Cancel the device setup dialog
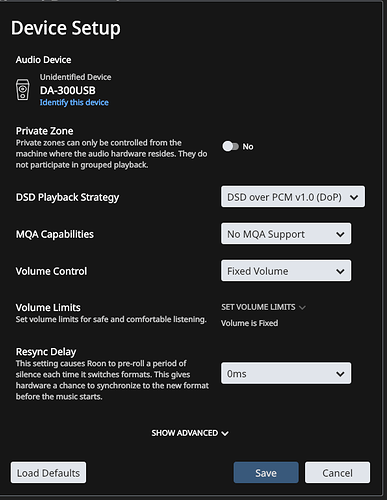The height and width of the screenshot is (500, 387). pos(337,473)
